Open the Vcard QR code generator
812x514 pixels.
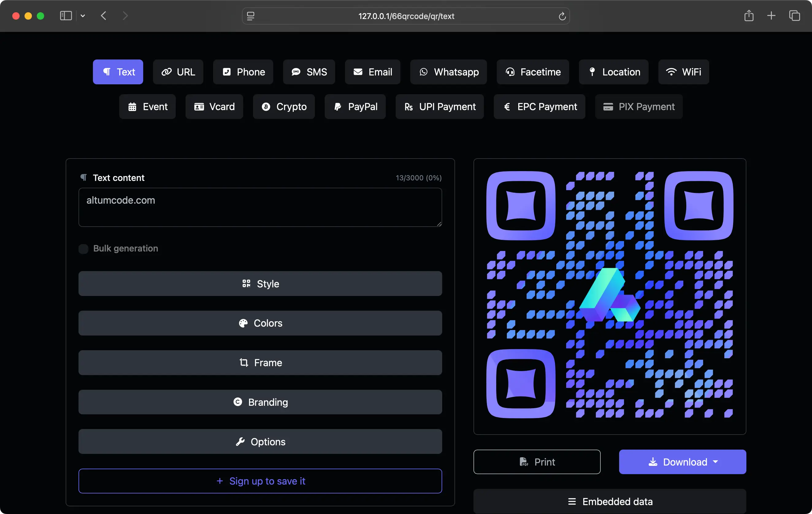click(x=214, y=107)
